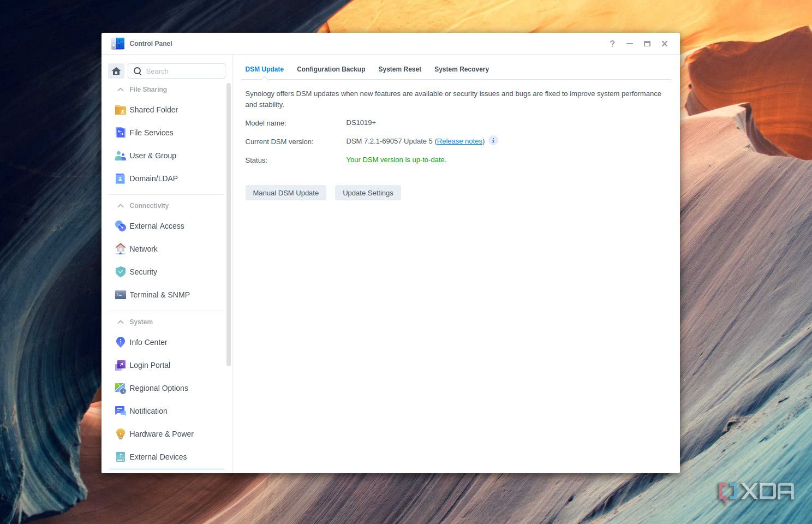Open the Hardware & Power label in sidebar

tap(162, 434)
